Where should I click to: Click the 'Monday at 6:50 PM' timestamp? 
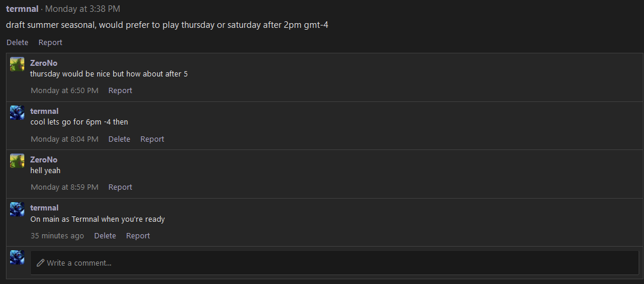(x=65, y=91)
